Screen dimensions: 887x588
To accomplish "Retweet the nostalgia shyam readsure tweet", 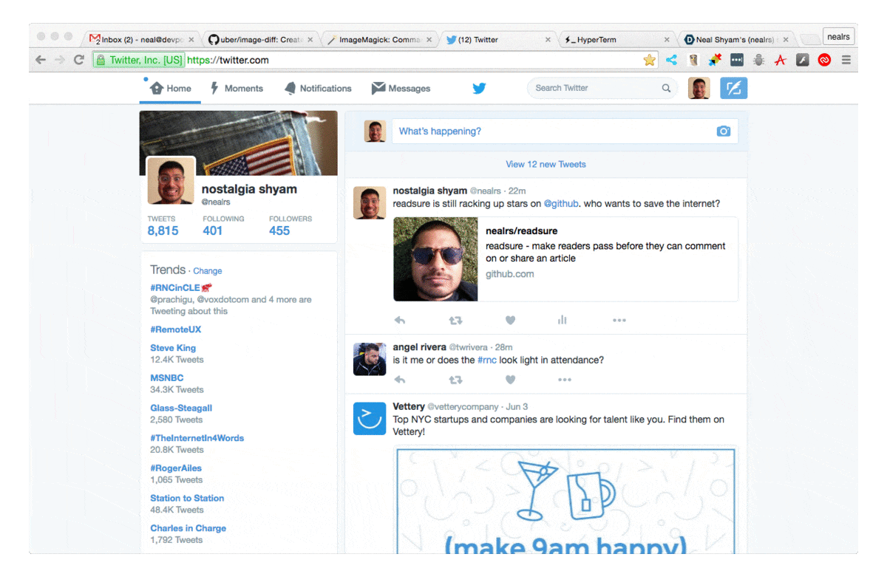I will tap(455, 320).
